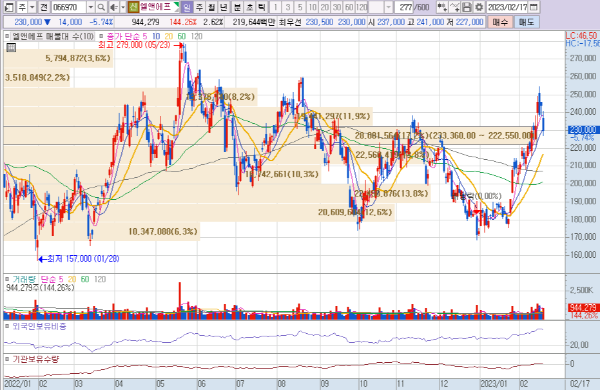Screen dimensions: 600x390
Task: Open the dropdown next to the speaker icon
Action: coord(123,7)
